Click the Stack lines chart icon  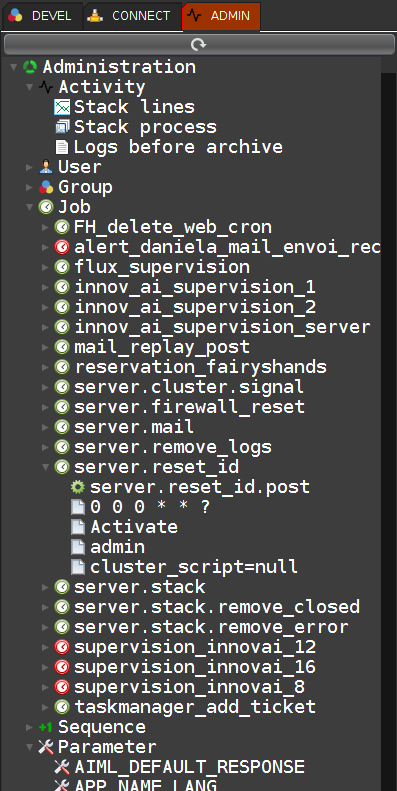tap(62, 107)
